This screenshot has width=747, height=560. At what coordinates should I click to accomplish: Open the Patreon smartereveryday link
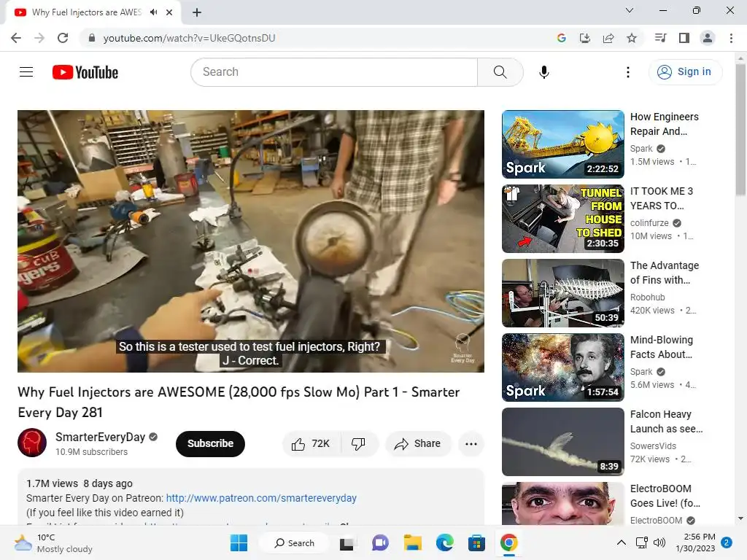tap(261, 498)
